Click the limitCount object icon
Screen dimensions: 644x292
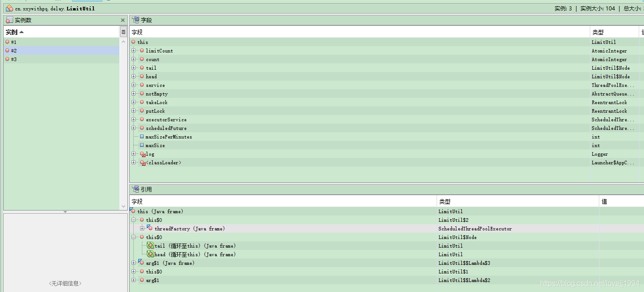click(x=142, y=51)
